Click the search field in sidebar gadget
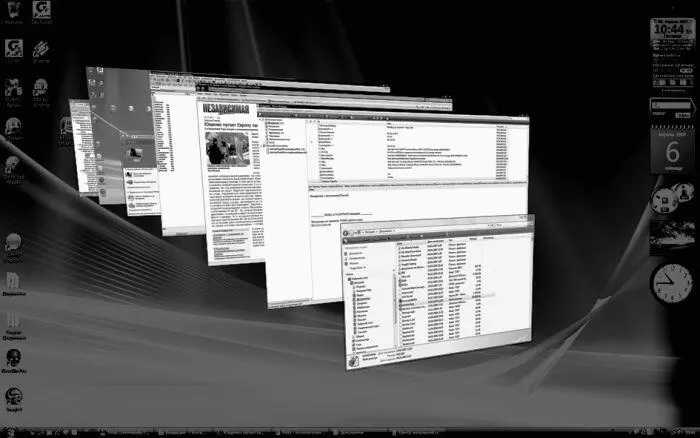 [671, 106]
